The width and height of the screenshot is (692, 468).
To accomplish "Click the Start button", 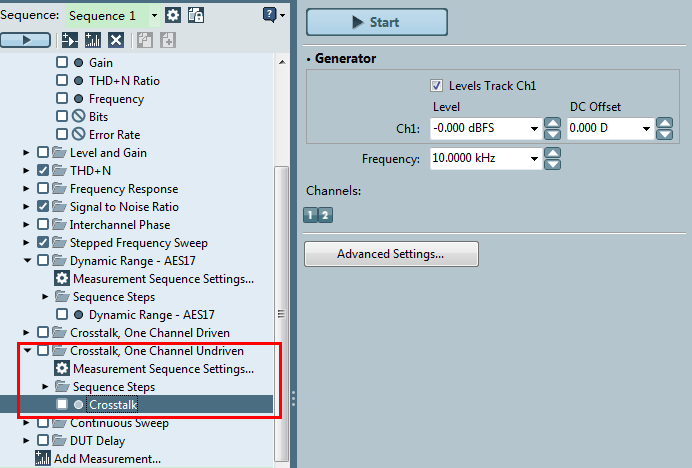I will tap(377, 22).
